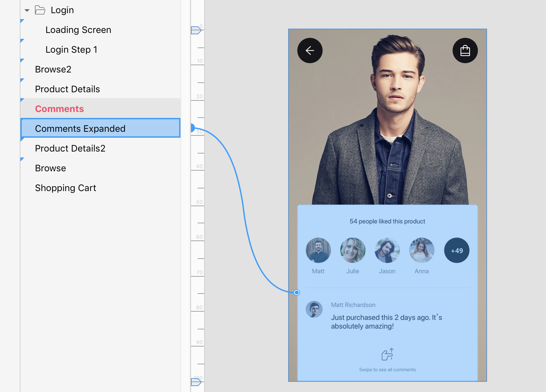Select the Browse page
Image resolution: width=546 pixels, height=392 pixels.
[x=50, y=168]
